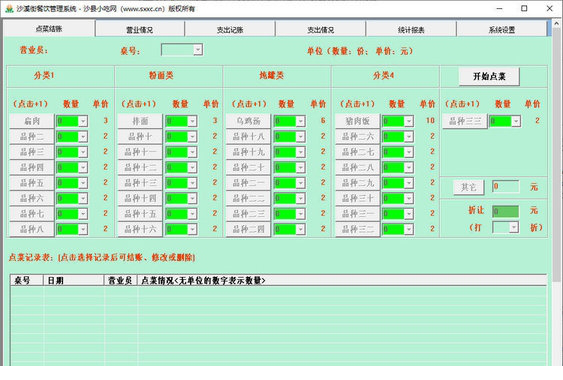This screenshot has height=380, width=563.
Task: Open the quantity dropdown for 品种六
Action: [83, 198]
